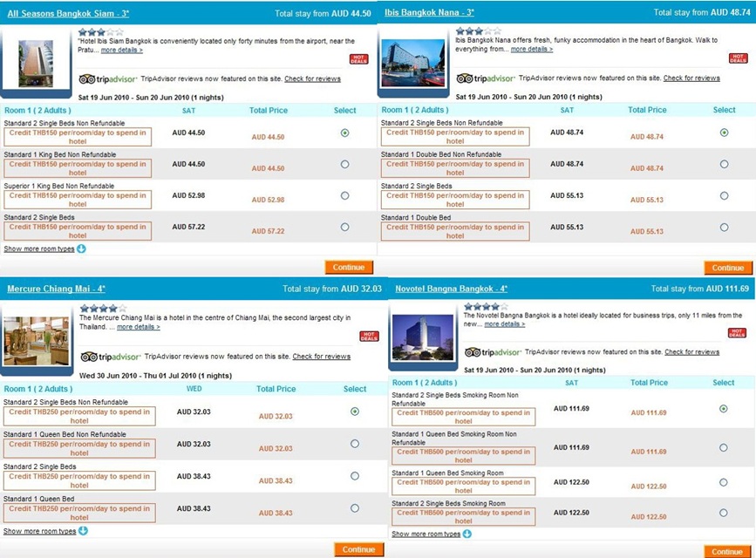The image size is (756, 558).
Task: Click the 'WED' column header for Mercure Chiang Mai
Action: click(194, 389)
